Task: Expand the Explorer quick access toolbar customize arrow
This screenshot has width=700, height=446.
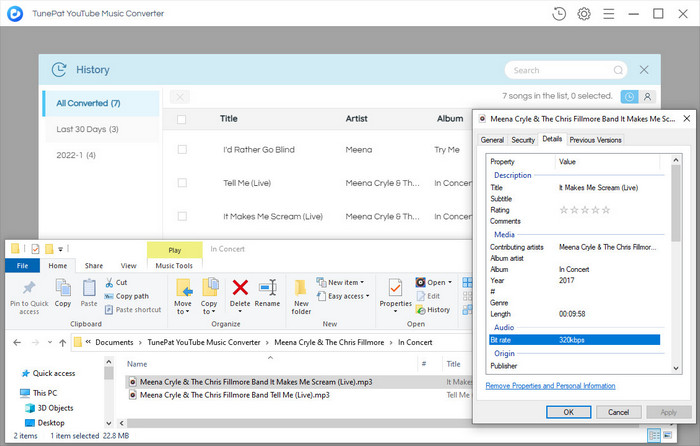Action: click(60, 249)
